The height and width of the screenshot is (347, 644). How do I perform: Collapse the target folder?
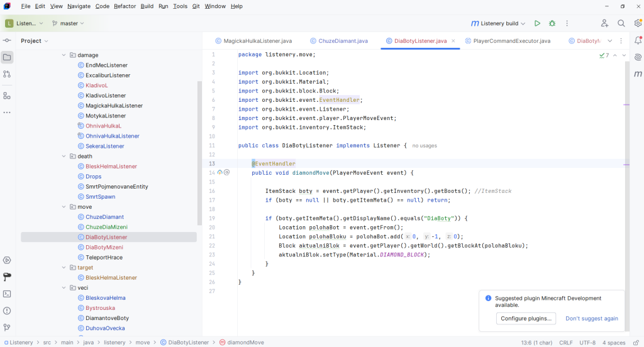point(64,267)
